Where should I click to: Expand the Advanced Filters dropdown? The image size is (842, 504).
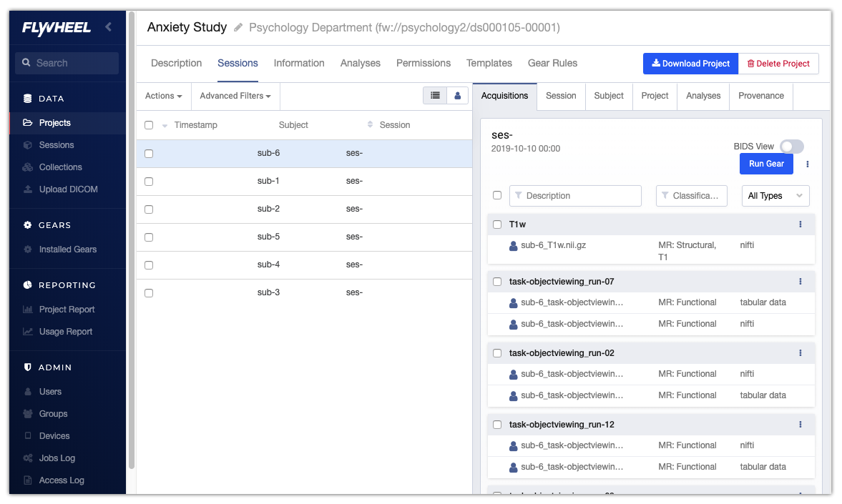point(235,96)
